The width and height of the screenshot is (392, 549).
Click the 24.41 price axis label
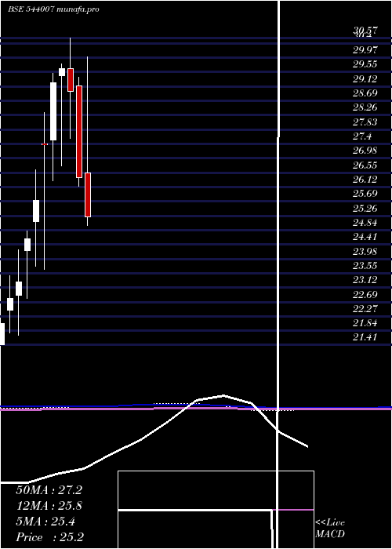coord(365,237)
